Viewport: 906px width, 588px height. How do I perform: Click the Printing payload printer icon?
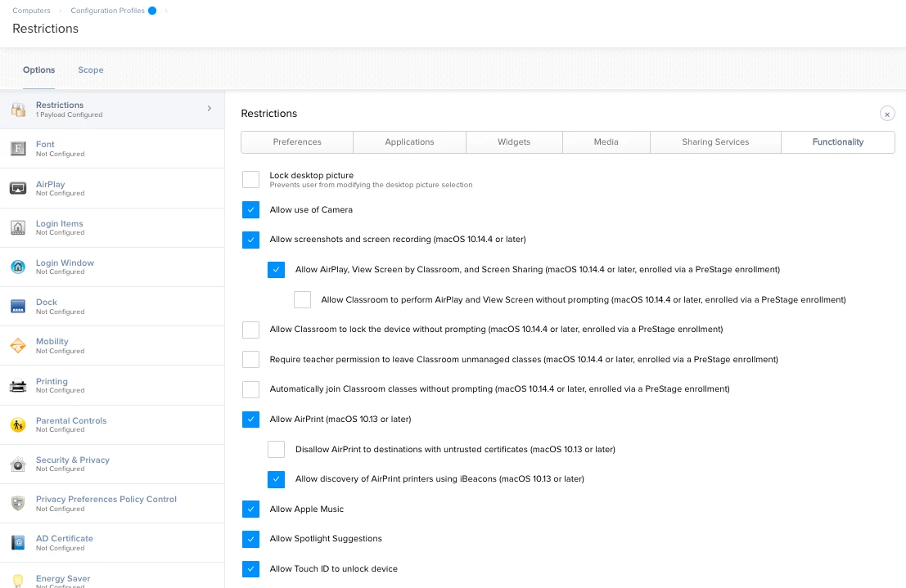18,385
